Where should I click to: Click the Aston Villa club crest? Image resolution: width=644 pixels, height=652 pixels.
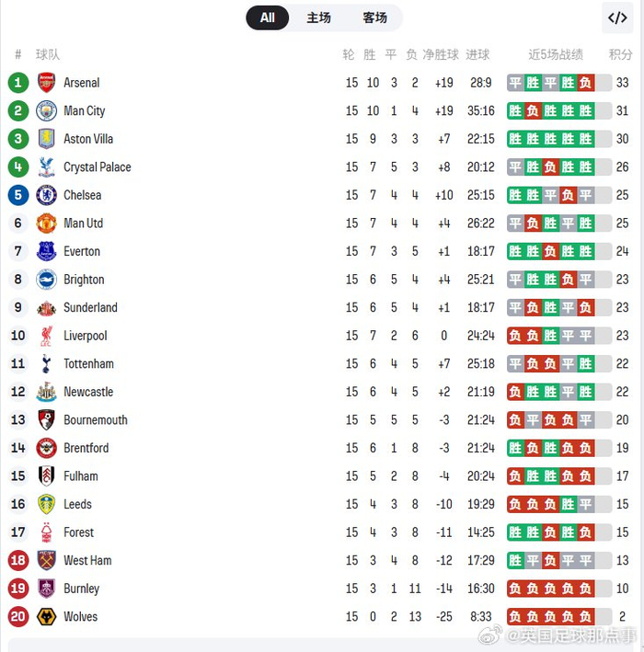coord(46,139)
